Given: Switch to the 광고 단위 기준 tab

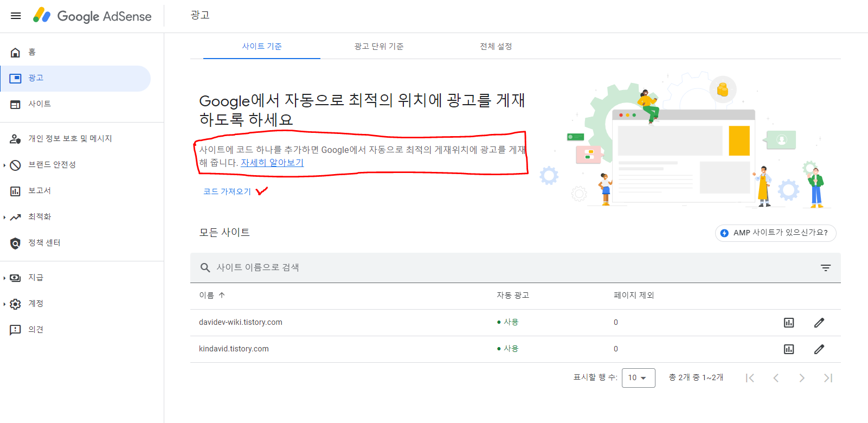Looking at the screenshot, I should point(379,47).
